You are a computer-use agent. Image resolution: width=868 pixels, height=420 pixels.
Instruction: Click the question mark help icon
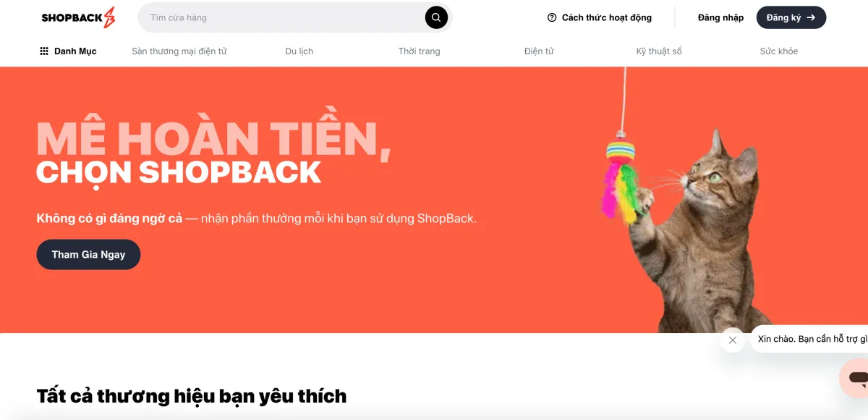click(x=552, y=17)
